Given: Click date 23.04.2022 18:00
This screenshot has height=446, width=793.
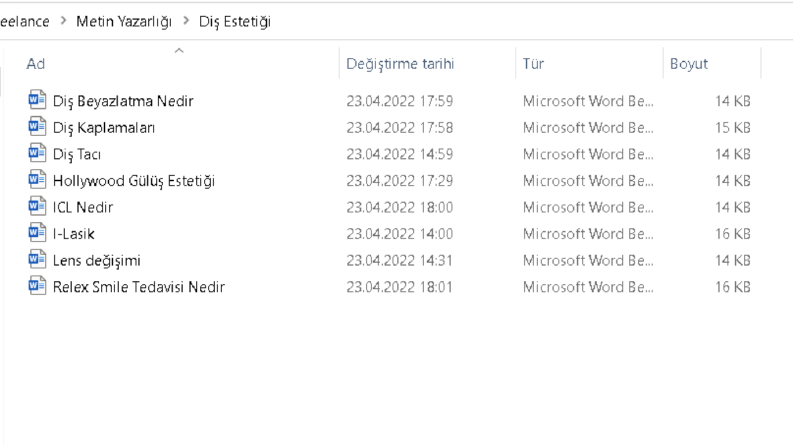Looking at the screenshot, I should pyautogui.click(x=400, y=207).
